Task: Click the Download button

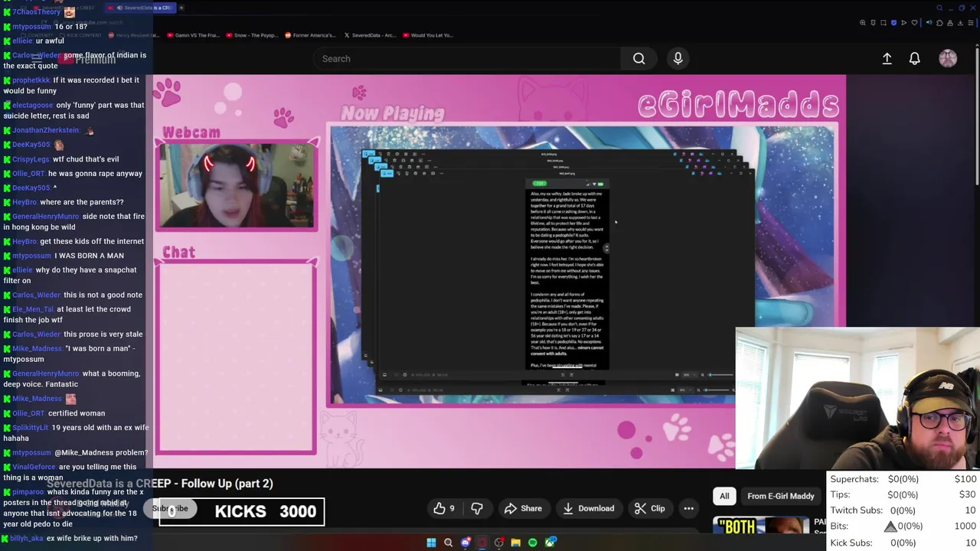Action: 588,508
